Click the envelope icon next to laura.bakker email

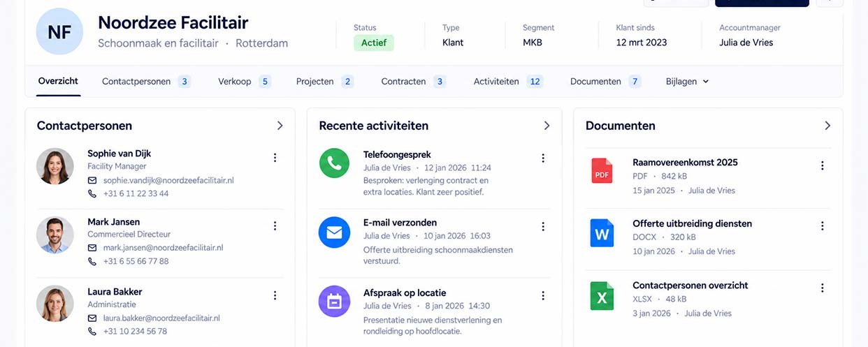click(x=92, y=318)
